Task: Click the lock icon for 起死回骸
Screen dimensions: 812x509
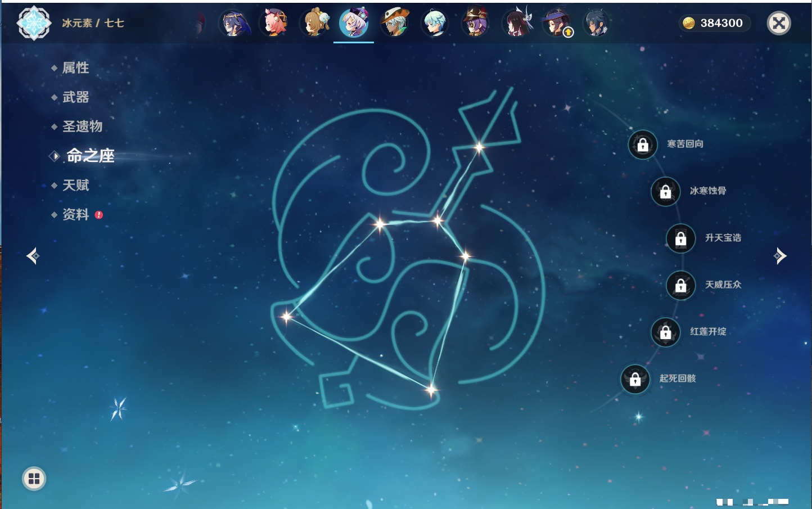Action: pos(635,379)
